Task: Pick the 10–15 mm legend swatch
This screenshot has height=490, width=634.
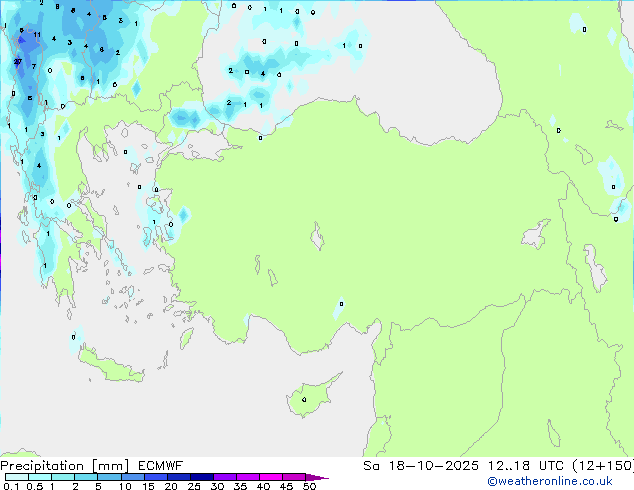Action: 132,477
